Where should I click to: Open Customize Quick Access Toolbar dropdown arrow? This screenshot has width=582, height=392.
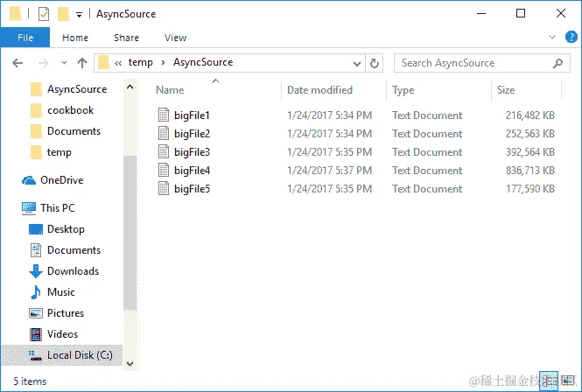[x=79, y=15]
